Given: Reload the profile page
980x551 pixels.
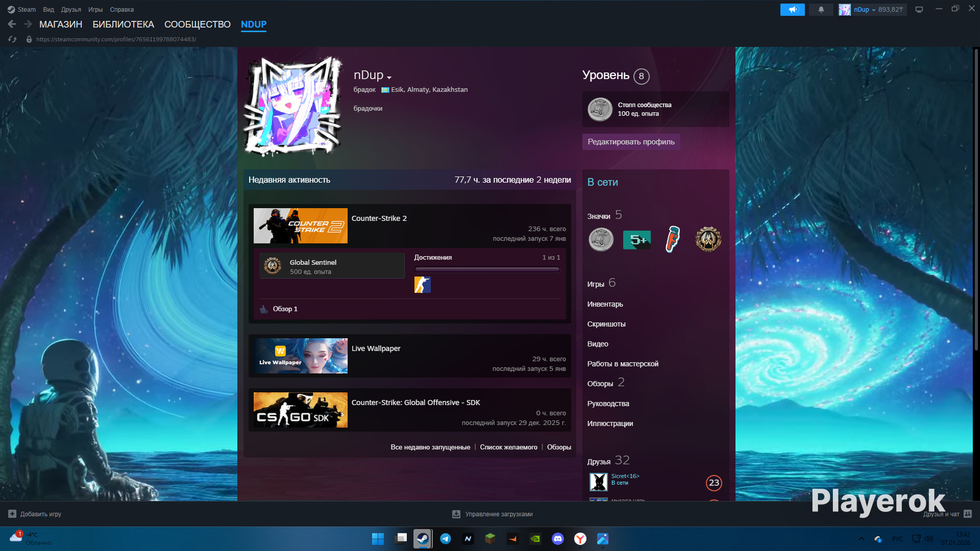Looking at the screenshot, I should (x=12, y=39).
